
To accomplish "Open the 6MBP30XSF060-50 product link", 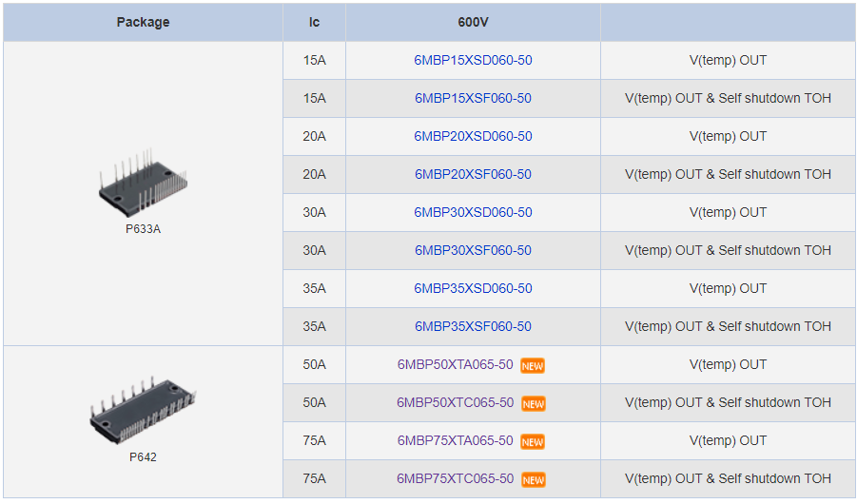I will (x=473, y=250).
